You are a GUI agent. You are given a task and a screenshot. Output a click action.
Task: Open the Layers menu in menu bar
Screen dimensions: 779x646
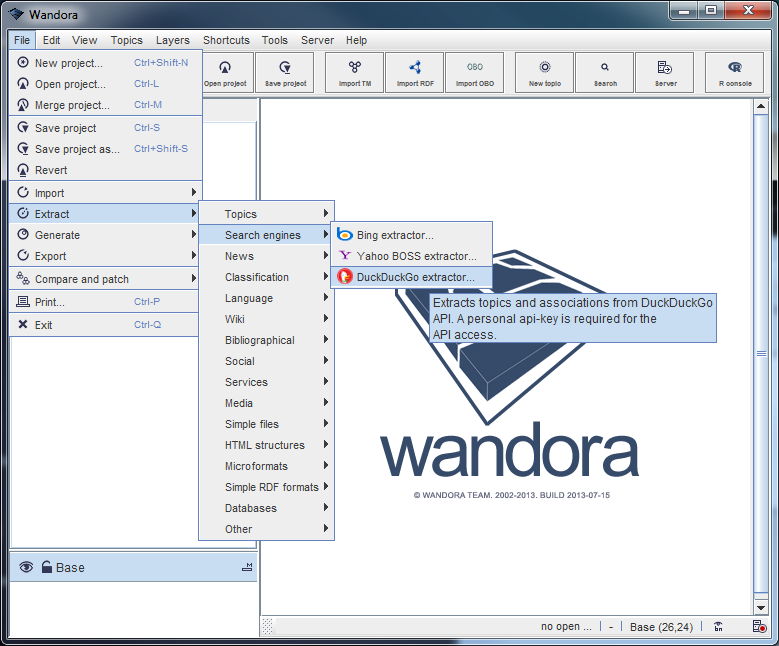(x=172, y=40)
